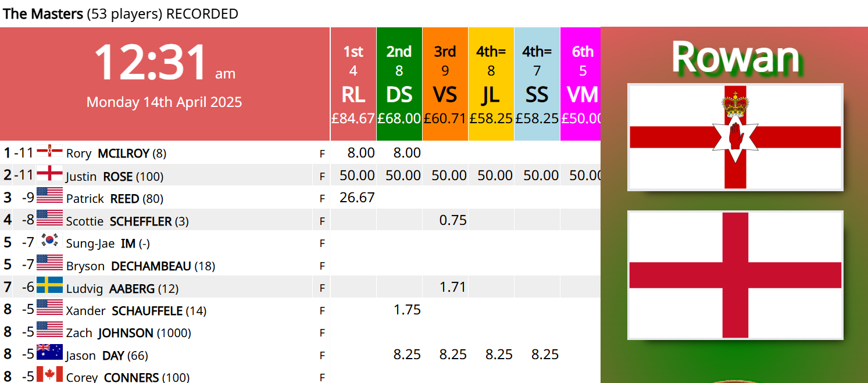Click Patrick Reed's USA flag icon

point(49,196)
